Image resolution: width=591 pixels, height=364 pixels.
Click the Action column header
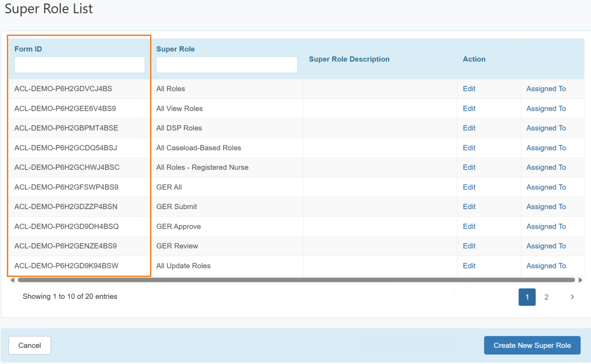click(474, 59)
